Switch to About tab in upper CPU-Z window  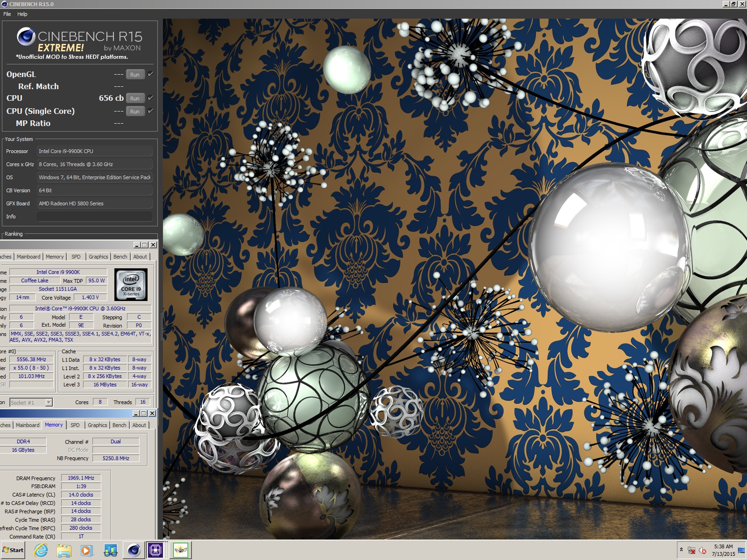tap(140, 257)
